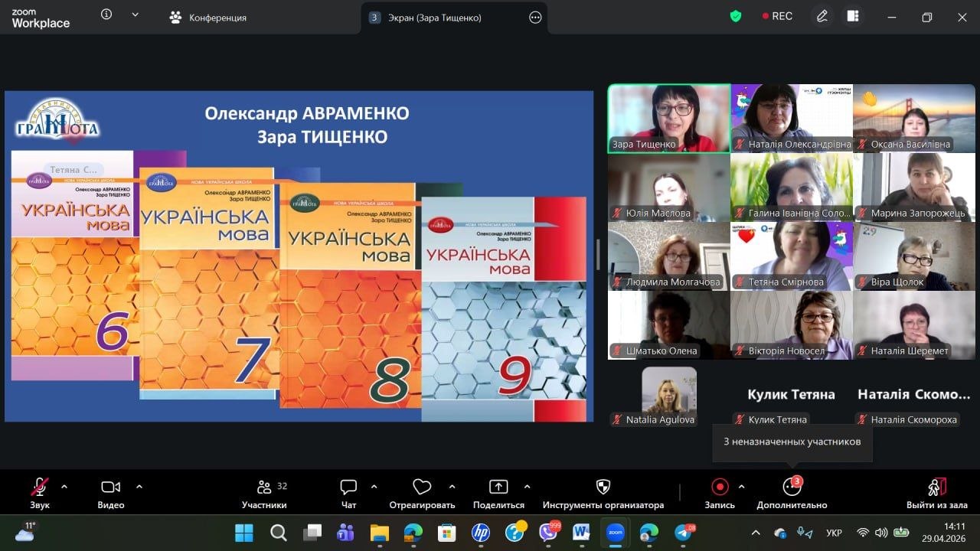
Task: Click the green encryption shield icon
Action: pyautogui.click(x=736, y=16)
